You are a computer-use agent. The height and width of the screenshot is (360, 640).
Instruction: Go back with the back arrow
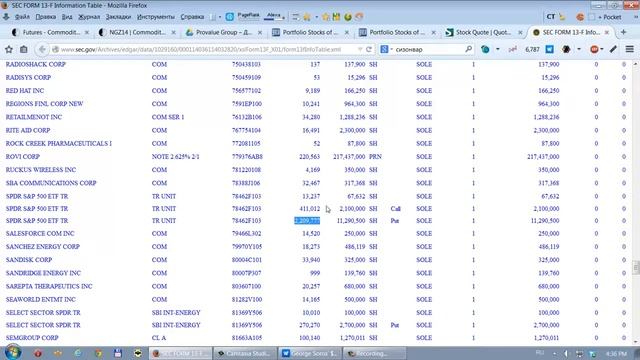click(42, 49)
